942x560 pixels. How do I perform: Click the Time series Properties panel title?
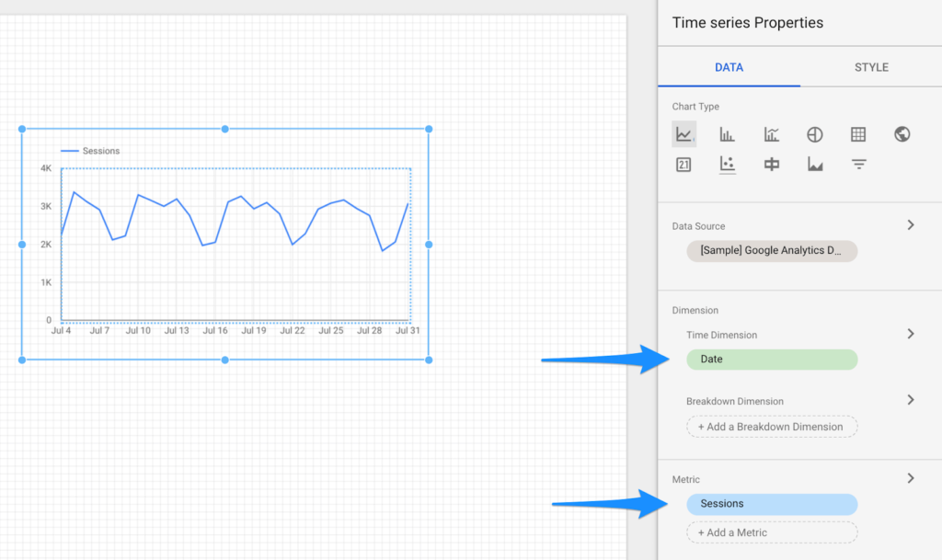pyautogui.click(x=747, y=23)
